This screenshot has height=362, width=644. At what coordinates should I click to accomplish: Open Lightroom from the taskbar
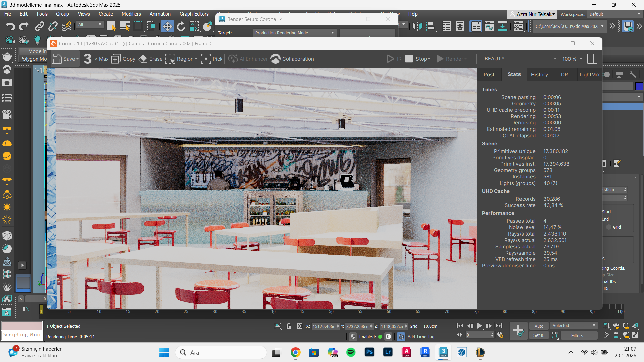tap(388, 352)
